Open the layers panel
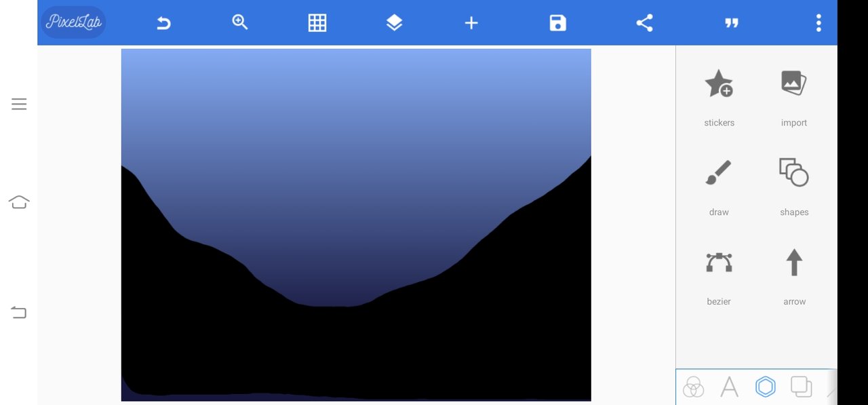 click(394, 23)
